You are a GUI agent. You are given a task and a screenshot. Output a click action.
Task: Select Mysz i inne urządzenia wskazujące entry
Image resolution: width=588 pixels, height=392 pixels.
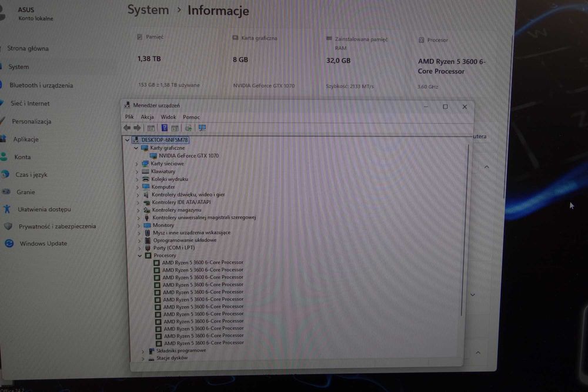click(192, 233)
